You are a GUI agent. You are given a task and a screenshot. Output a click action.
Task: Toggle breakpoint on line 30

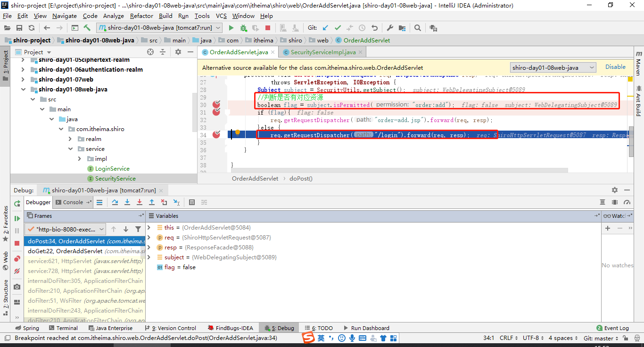pyautogui.click(x=216, y=105)
